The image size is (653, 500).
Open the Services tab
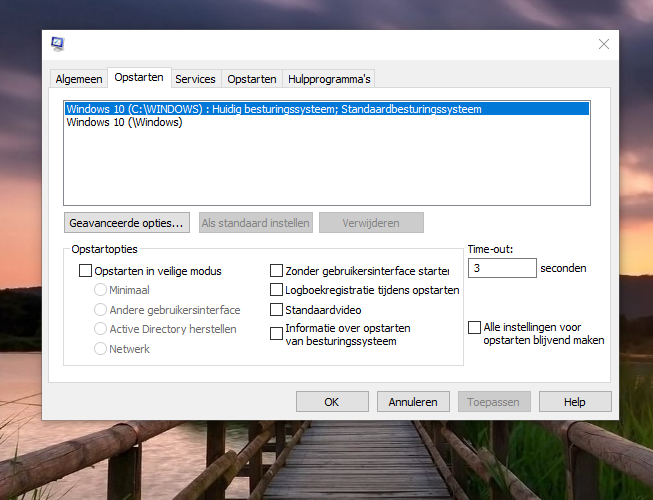tap(195, 79)
